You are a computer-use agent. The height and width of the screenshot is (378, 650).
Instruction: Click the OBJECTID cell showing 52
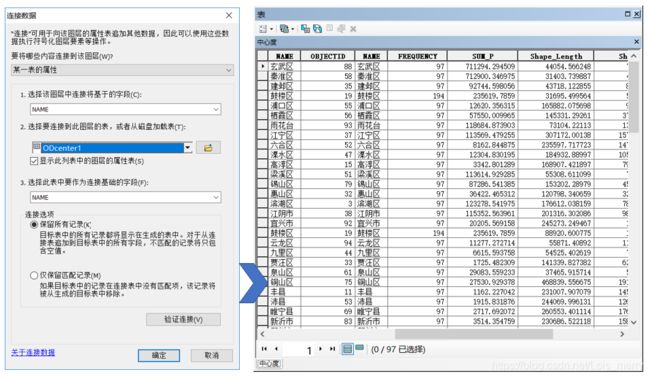pyautogui.click(x=328, y=145)
